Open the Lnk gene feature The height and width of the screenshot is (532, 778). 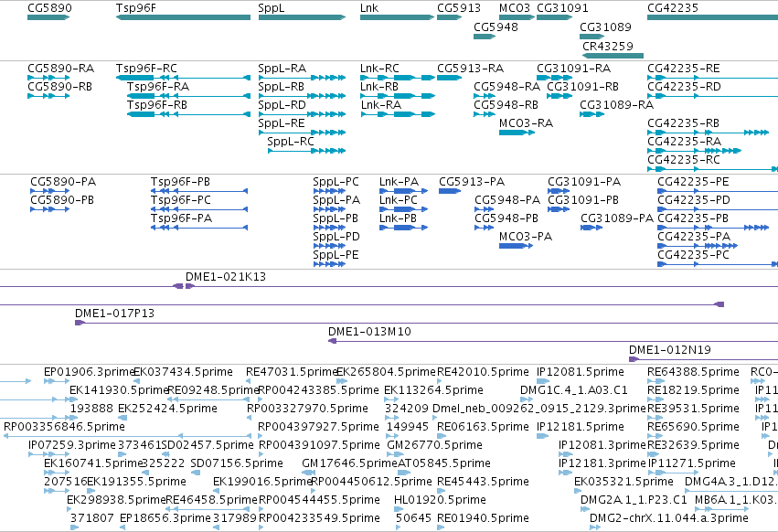(398, 17)
